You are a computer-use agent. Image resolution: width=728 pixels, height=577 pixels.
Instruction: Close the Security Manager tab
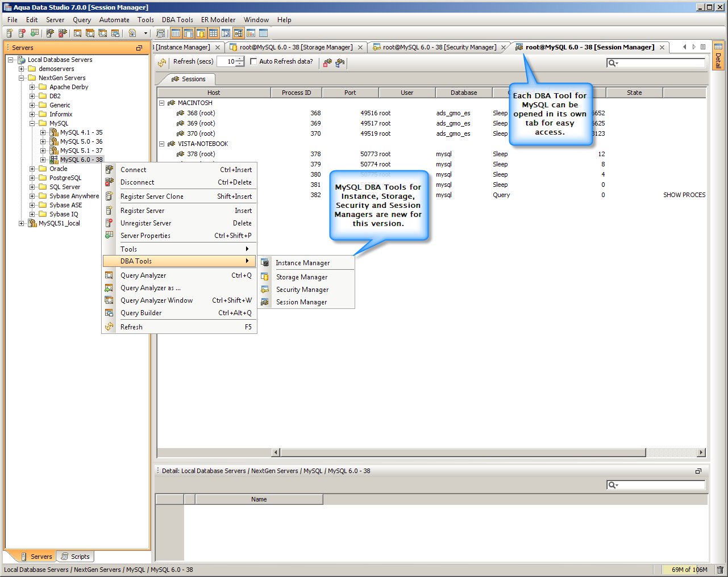click(x=504, y=48)
